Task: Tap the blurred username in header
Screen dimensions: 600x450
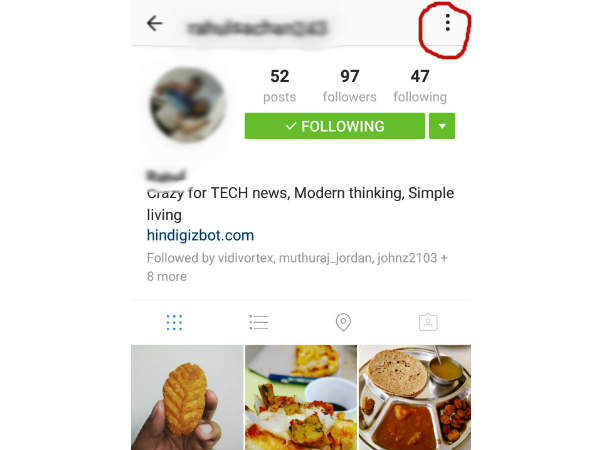Action: [257, 28]
